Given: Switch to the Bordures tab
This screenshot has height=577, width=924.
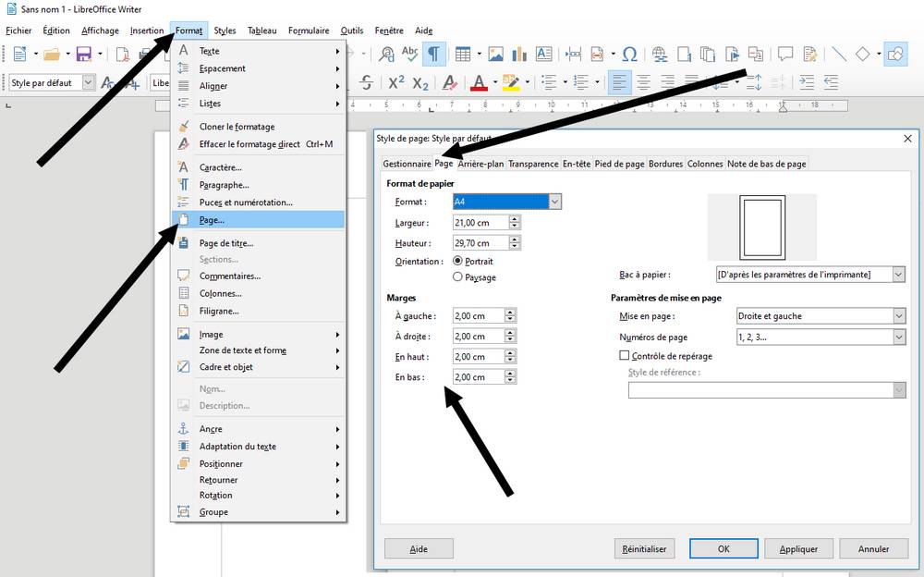Looking at the screenshot, I should click(x=665, y=164).
